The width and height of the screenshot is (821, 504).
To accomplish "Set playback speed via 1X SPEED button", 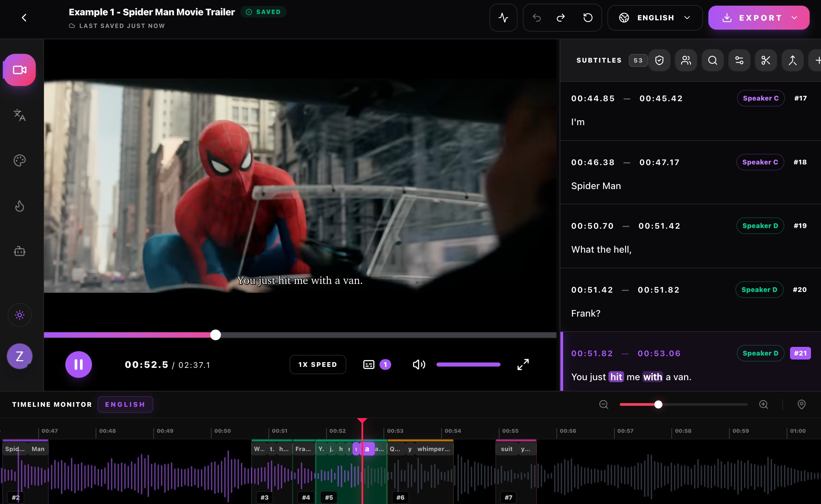I will point(318,364).
